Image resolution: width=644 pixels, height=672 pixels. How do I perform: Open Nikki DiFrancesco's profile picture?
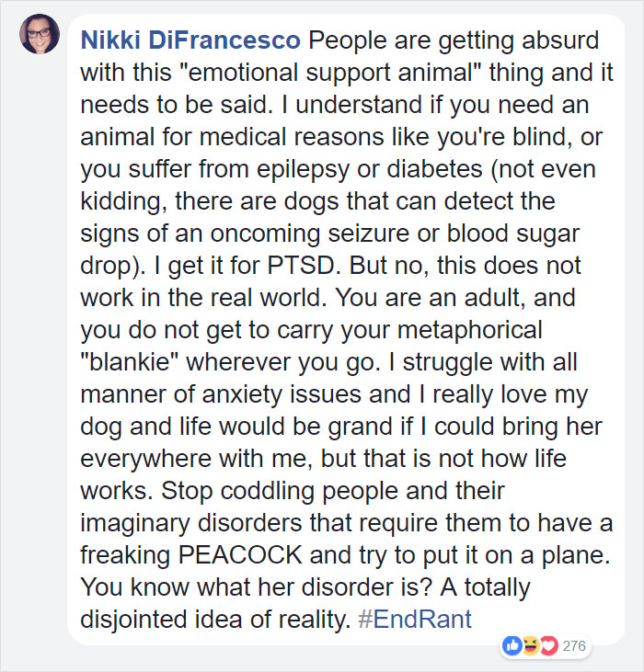[x=40, y=34]
